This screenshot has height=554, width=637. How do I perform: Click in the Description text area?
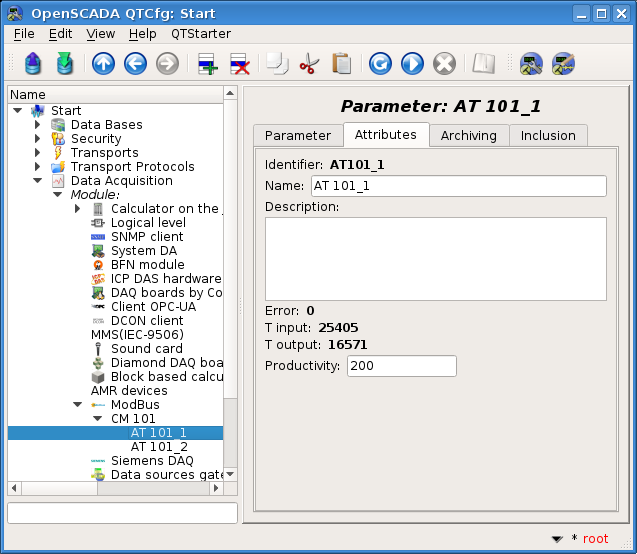click(x=436, y=259)
